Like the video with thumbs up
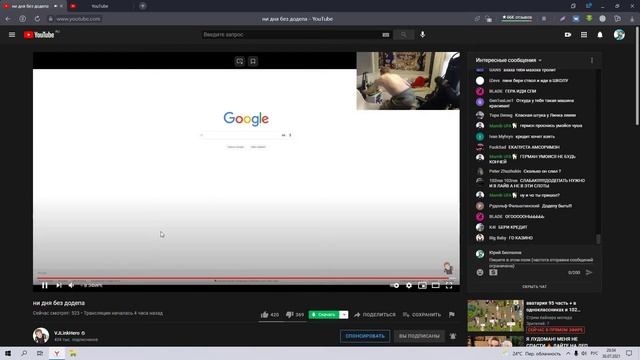The image size is (640, 360). click(269, 314)
